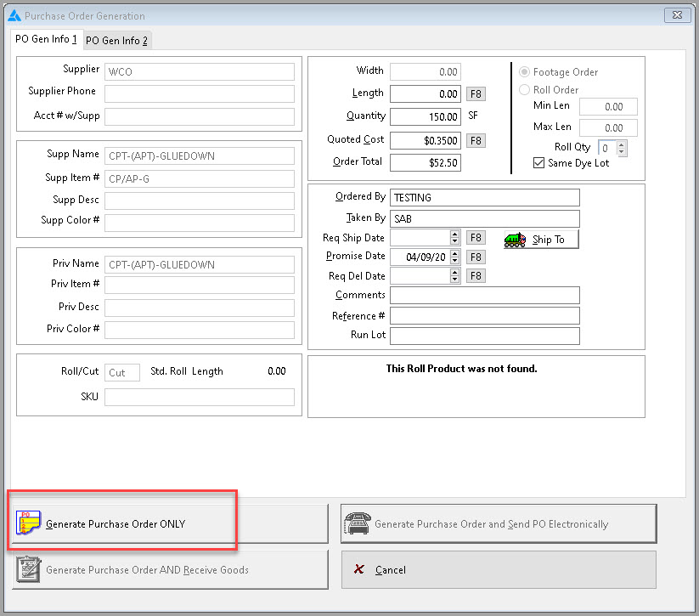Click the Min Len field

pos(608,106)
